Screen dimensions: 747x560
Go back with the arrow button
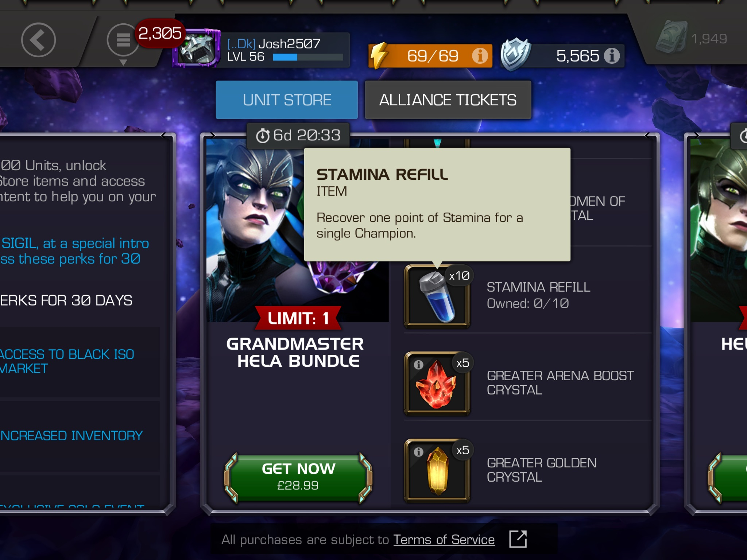[38, 40]
